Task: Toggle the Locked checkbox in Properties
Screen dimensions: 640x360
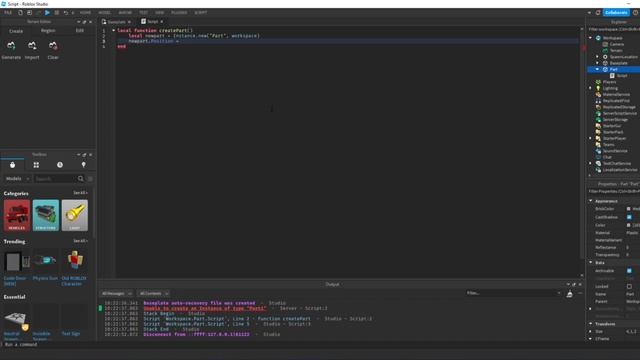Action: coord(629,287)
